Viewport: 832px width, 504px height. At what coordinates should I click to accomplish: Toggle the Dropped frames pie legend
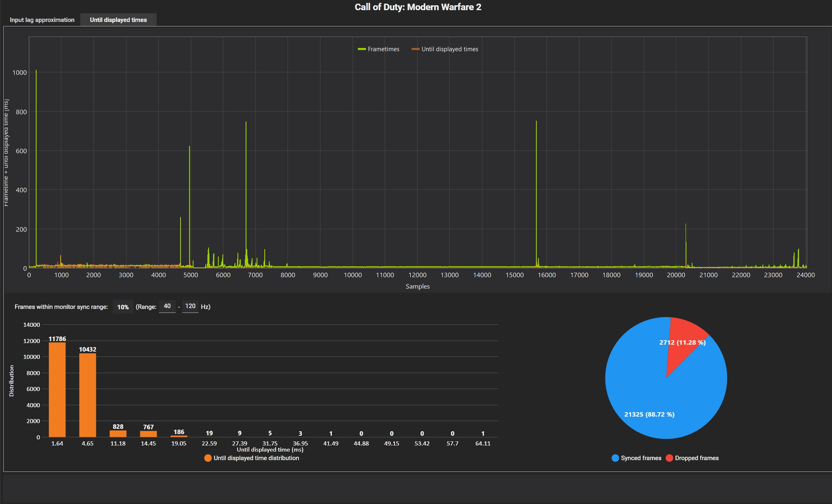coord(697,458)
